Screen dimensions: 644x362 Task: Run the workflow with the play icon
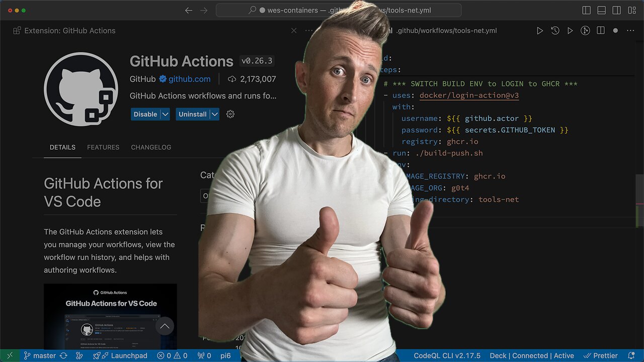click(540, 31)
